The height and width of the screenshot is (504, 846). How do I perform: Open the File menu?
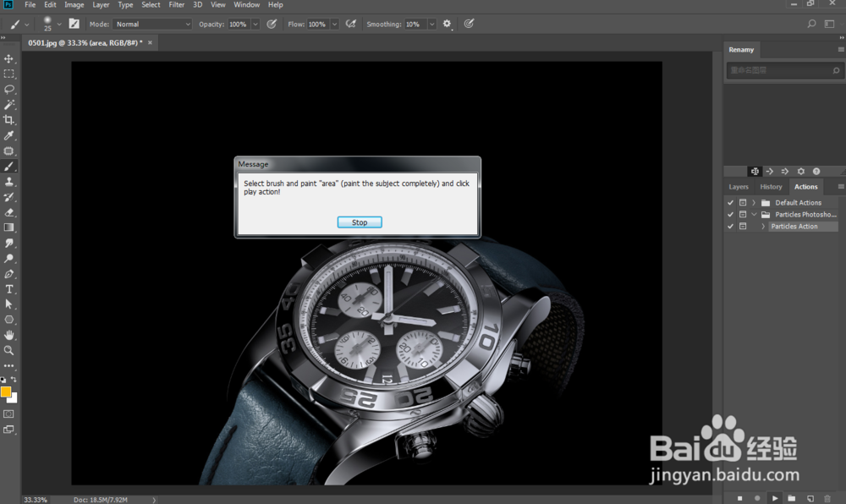(30, 5)
